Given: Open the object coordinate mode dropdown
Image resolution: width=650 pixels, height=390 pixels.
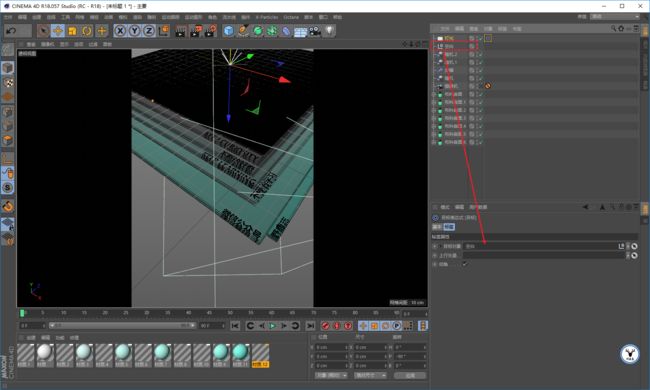Looking at the screenshot, I should click(x=331, y=375).
